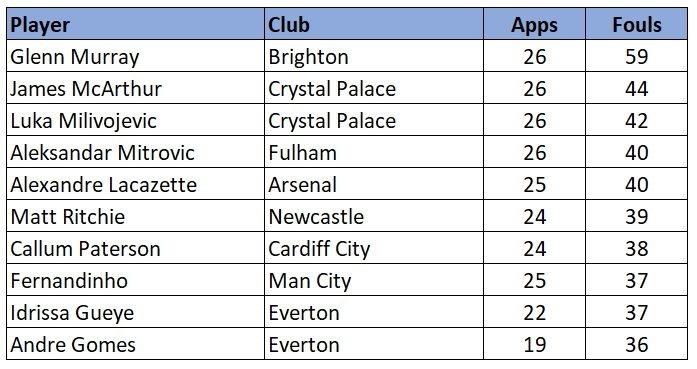Viewport: 697px width, 369px height.
Task: Click the Glenn Murray cell
Action: coord(136,56)
